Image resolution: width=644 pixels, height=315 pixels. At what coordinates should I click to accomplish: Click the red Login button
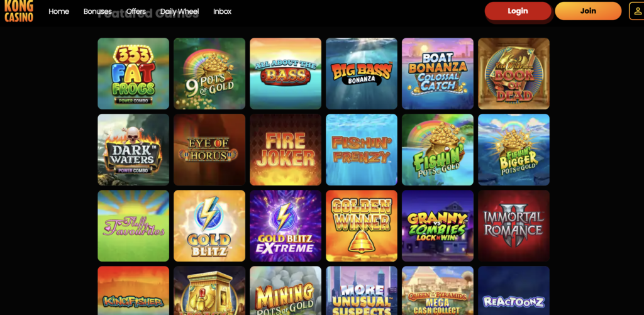[x=518, y=11]
